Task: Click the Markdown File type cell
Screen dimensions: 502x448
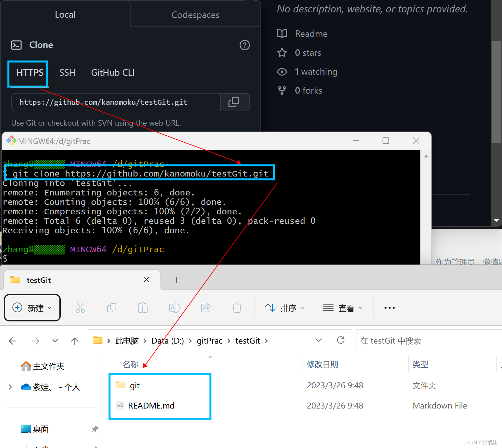Action: [x=440, y=406]
